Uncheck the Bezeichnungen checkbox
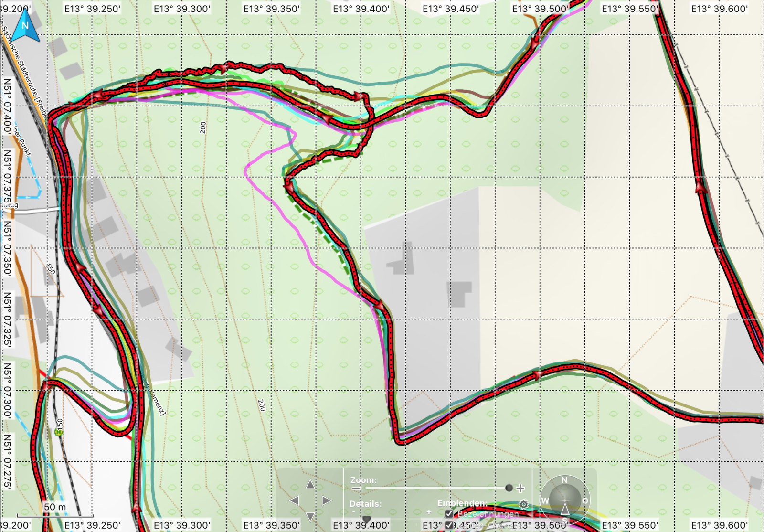764x532 pixels. [x=449, y=514]
